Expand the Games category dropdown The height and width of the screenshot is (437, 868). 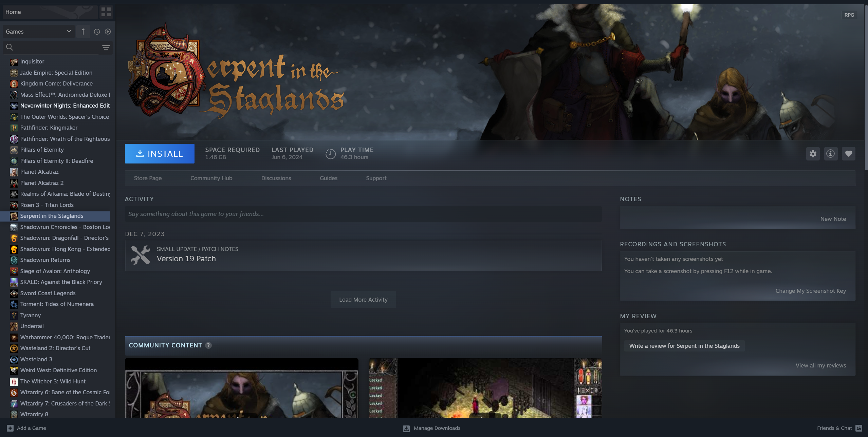click(38, 32)
